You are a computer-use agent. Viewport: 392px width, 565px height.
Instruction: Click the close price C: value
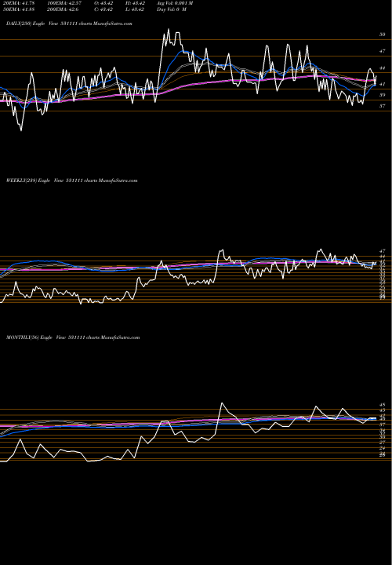(105, 9)
